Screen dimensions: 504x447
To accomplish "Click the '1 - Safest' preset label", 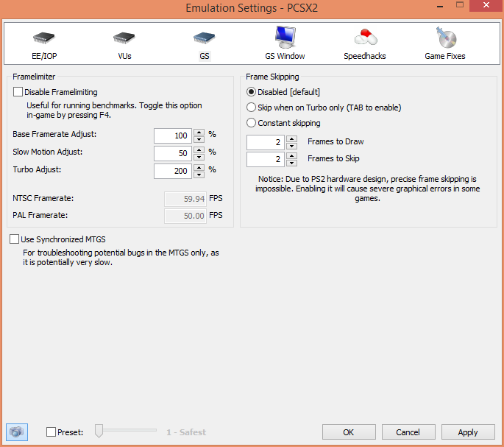I will [186, 432].
